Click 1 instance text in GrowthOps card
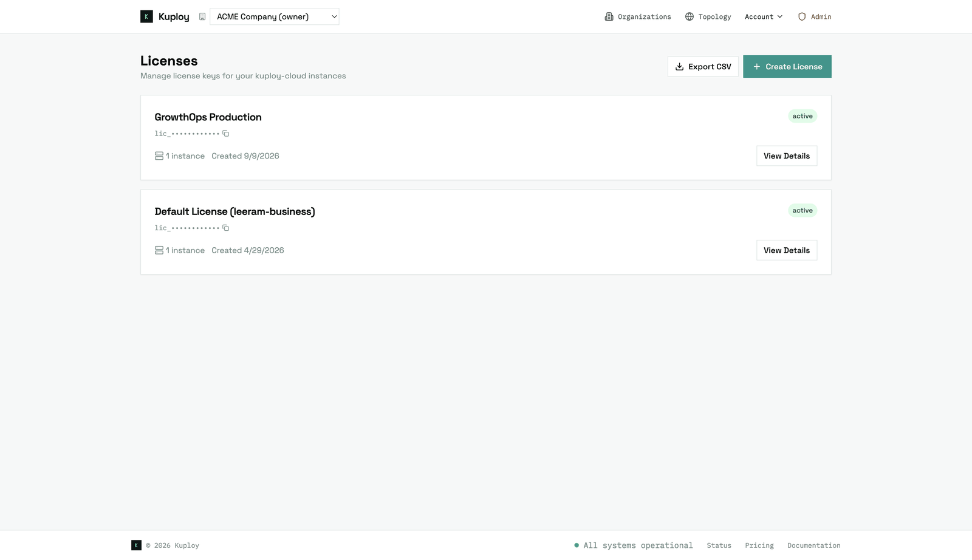Image resolution: width=972 pixels, height=560 pixels. tap(185, 156)
